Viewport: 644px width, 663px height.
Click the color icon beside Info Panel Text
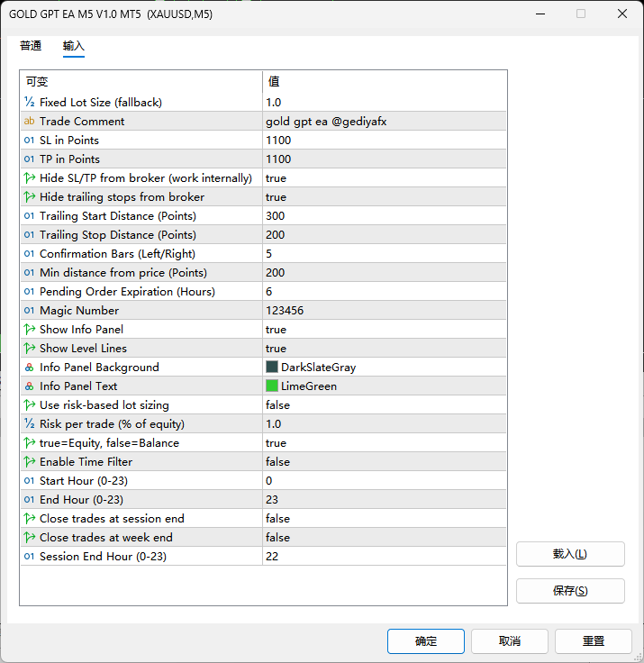click(x=29, y=386)
